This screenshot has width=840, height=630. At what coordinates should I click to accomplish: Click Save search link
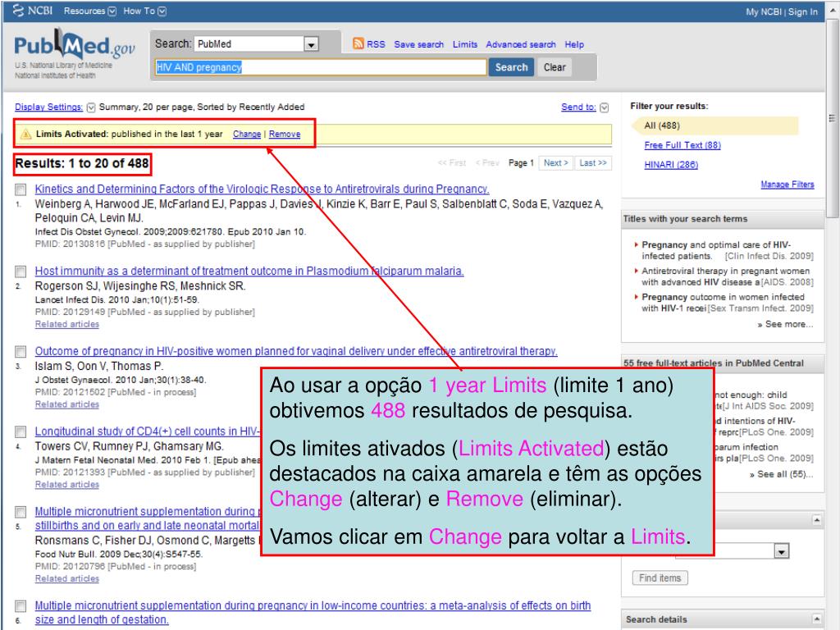[419, 44]
